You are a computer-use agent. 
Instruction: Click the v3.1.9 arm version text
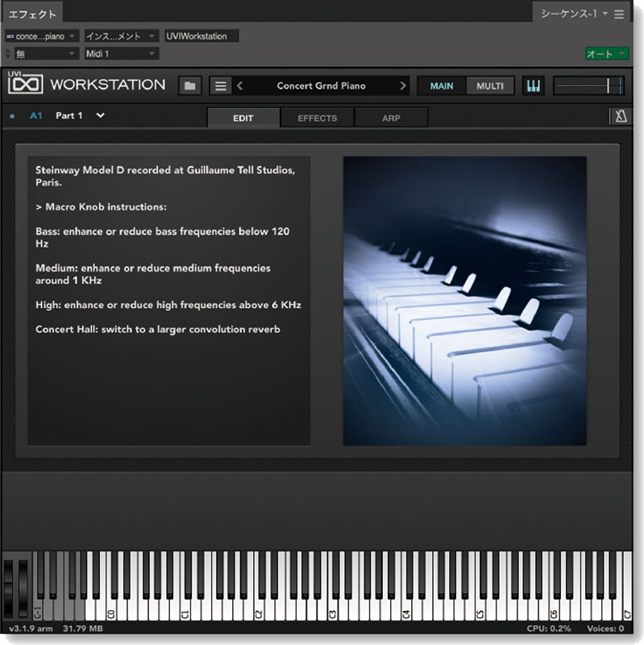tap(31, 628)
